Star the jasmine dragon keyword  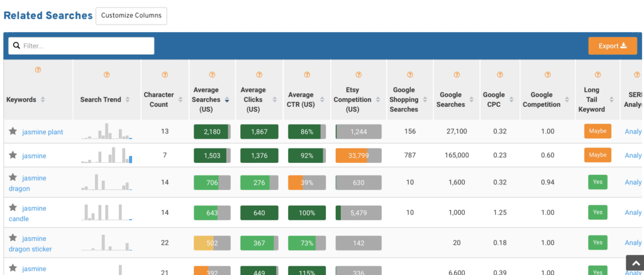(13, 177)
